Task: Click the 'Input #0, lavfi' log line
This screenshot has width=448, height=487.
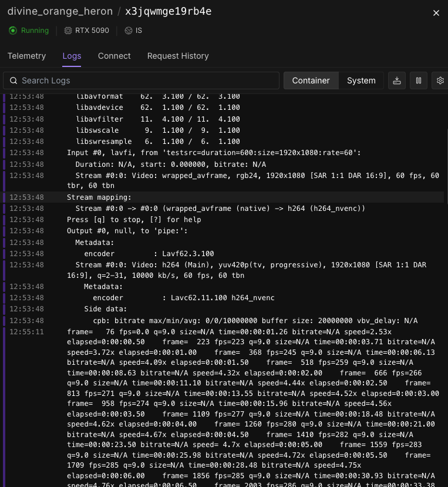Action: click(224, 153)
